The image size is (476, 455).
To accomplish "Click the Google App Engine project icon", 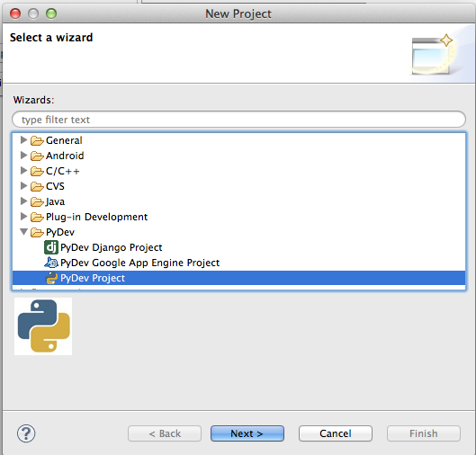I will [51, 263].
